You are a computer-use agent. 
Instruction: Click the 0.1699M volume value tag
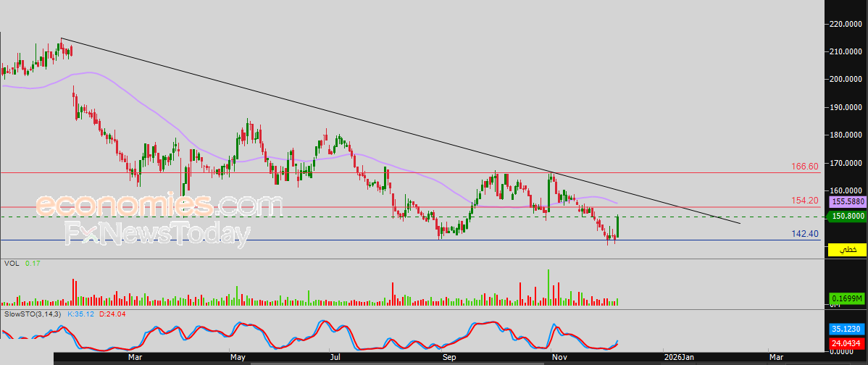point(847,299)
